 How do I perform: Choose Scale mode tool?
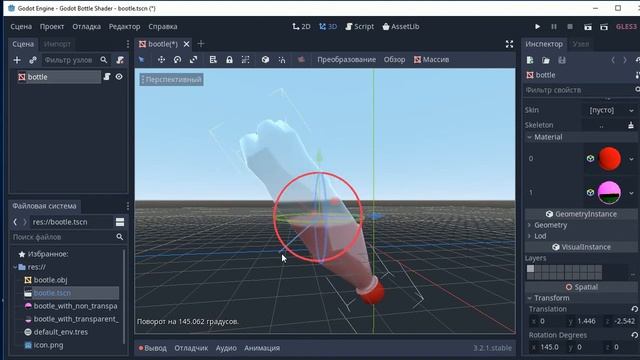pos(193,60)
